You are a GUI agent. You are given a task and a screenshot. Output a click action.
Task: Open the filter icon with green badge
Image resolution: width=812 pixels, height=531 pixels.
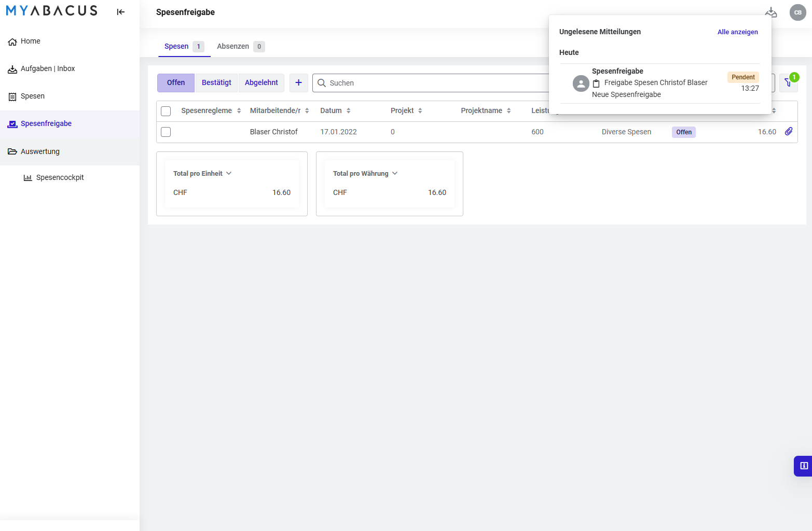point(788,83)
